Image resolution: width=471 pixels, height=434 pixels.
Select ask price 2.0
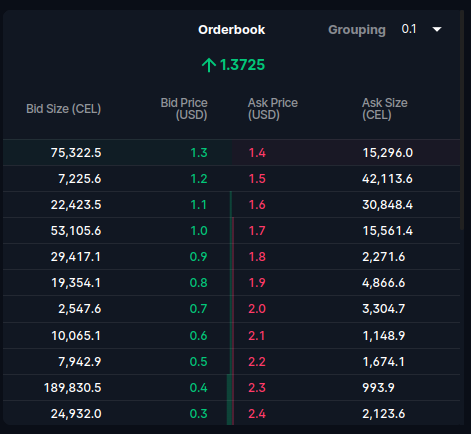point(257,309)
